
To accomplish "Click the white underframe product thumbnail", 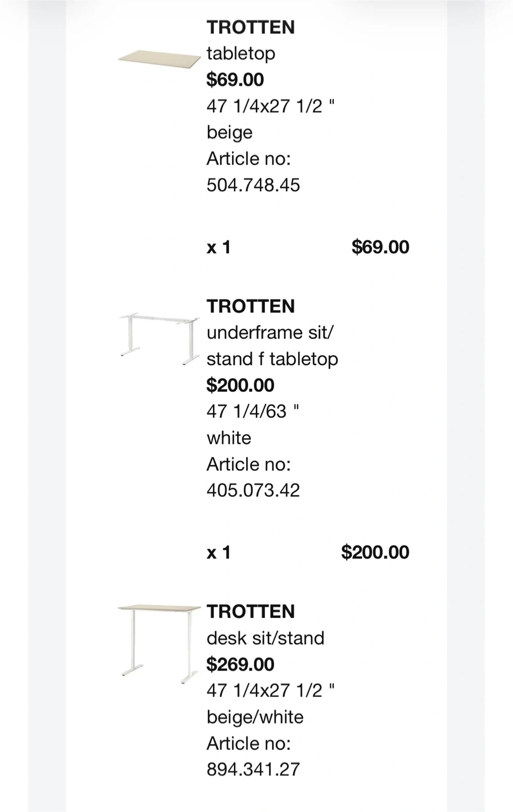I will [x=160, y=338].
